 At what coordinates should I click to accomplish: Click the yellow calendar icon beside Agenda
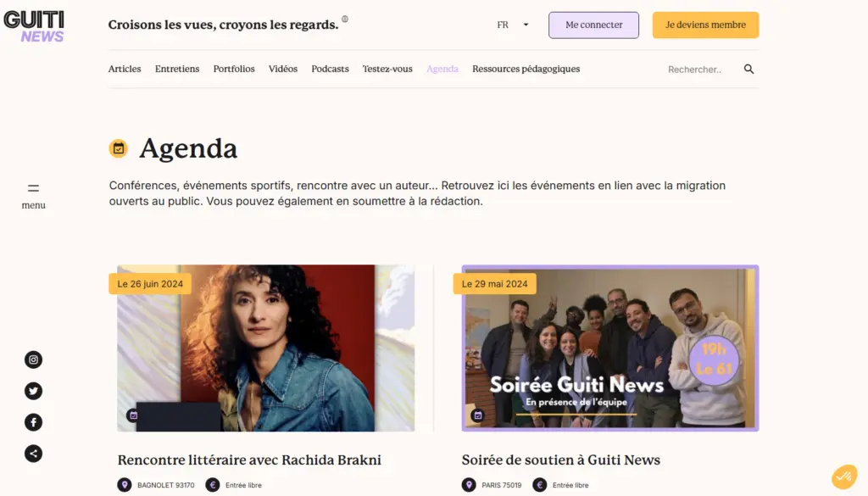click(118, 148)
